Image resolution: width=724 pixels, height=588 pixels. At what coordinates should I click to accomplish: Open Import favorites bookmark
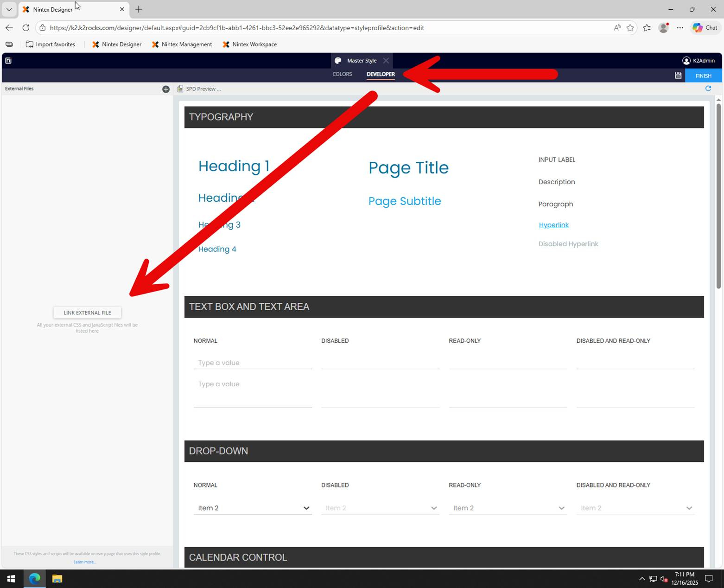coord(51,45)
